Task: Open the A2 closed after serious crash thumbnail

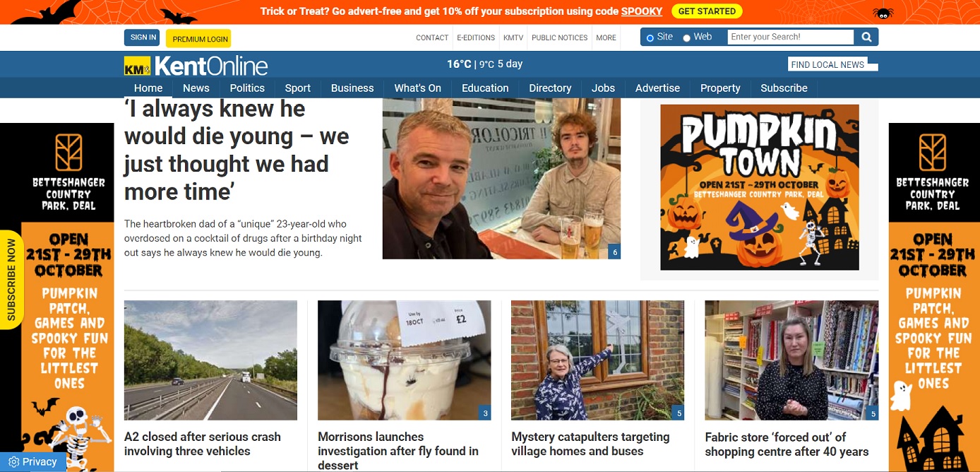Action: (210, 360)
